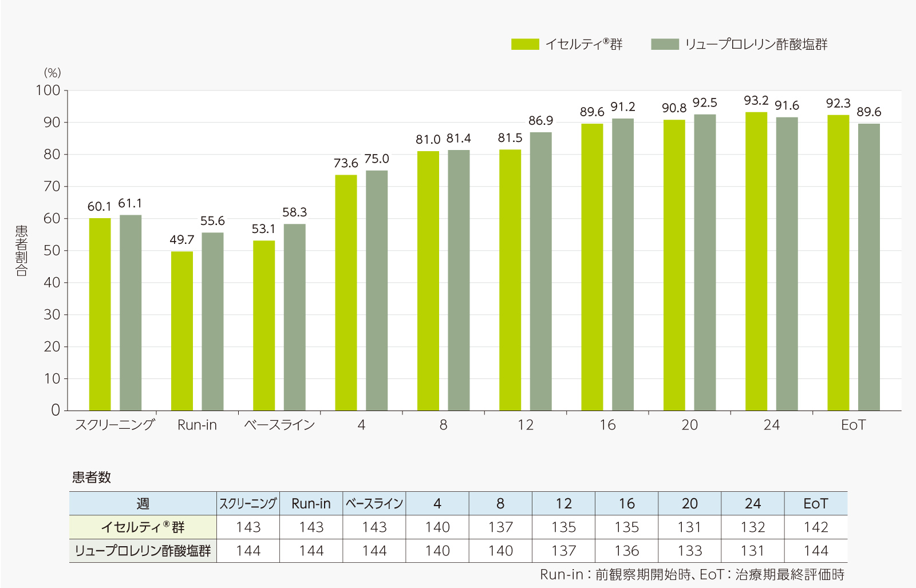Select the table cell showing 142 under EoT
916x588 pixels.
coord(816,527)
